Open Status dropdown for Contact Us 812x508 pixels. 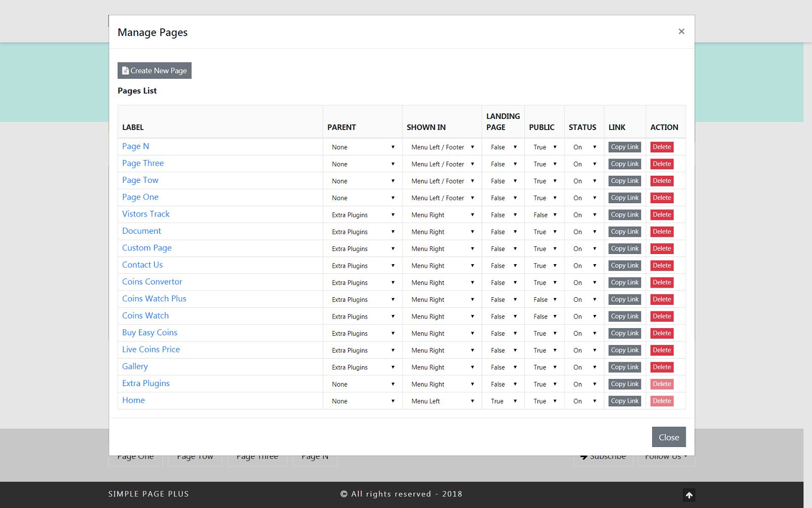coord(584,266)
